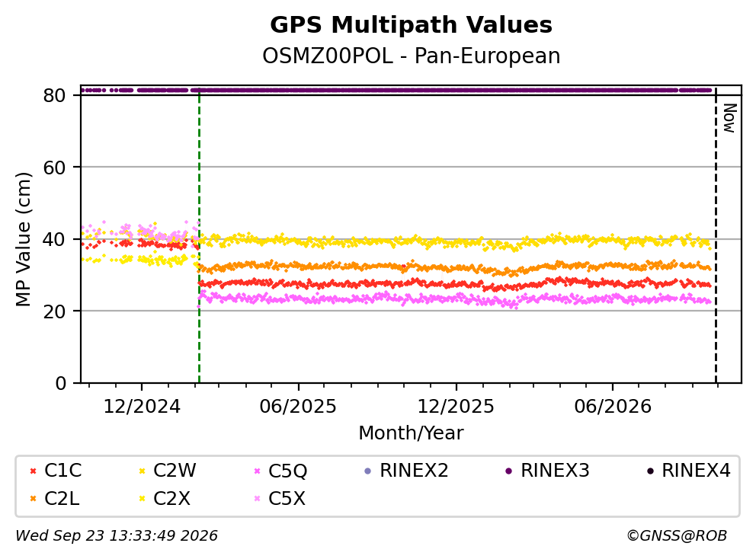The height and width of the screenshot is (559, 756).
Task: Click the Month/Year axis label
Action: (x=411, y=433)
